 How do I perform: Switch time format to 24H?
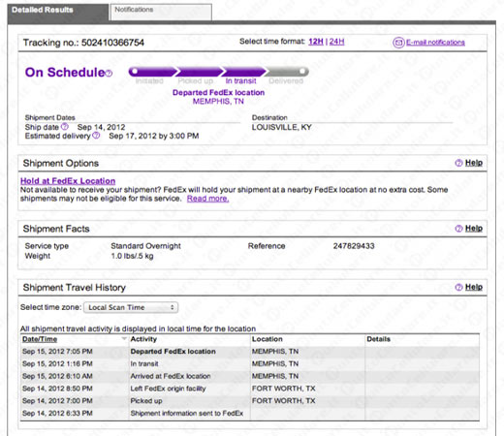[x=336, y=42]
